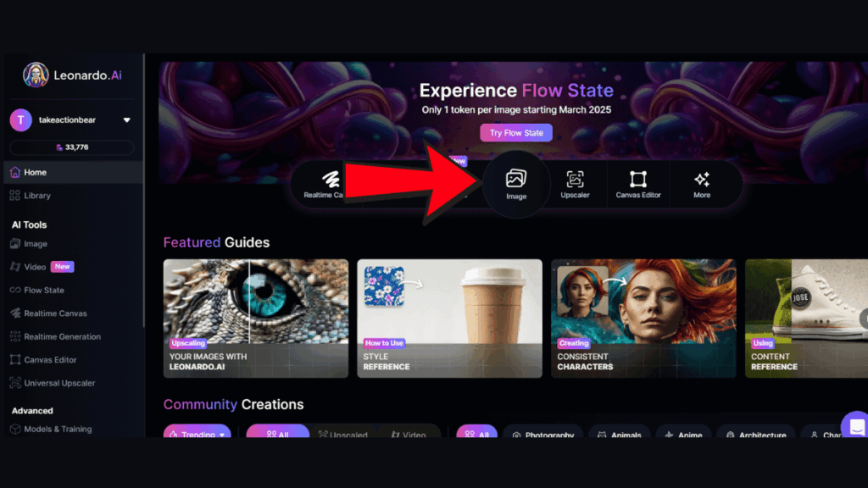868x488 pixels.
Task: Click the 33,776 token balance
Action: pyautogui.click(x=71, y=147)
